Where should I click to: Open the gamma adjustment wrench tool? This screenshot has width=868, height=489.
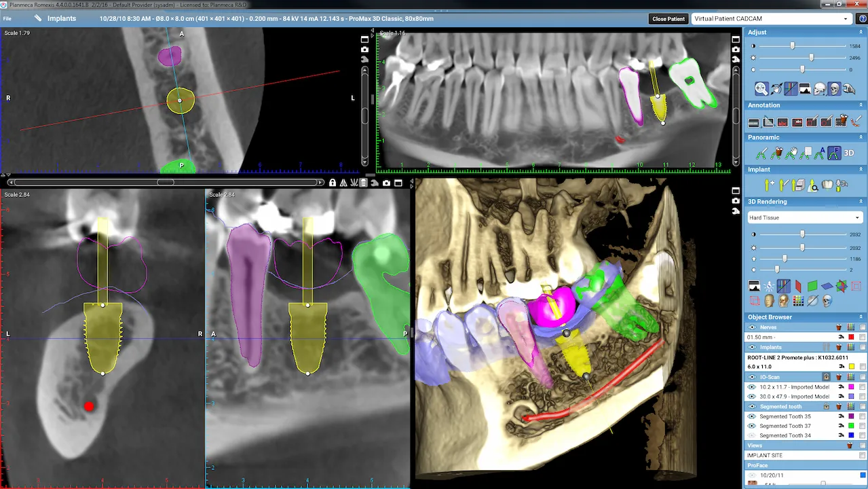coord(849,89)
